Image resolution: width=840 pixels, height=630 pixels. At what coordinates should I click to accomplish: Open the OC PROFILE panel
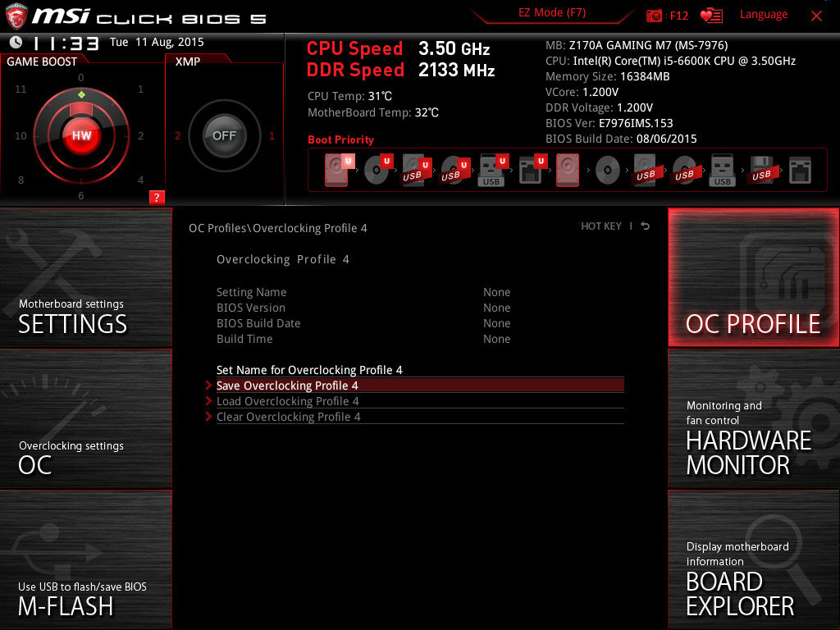(x=754, y=277)
